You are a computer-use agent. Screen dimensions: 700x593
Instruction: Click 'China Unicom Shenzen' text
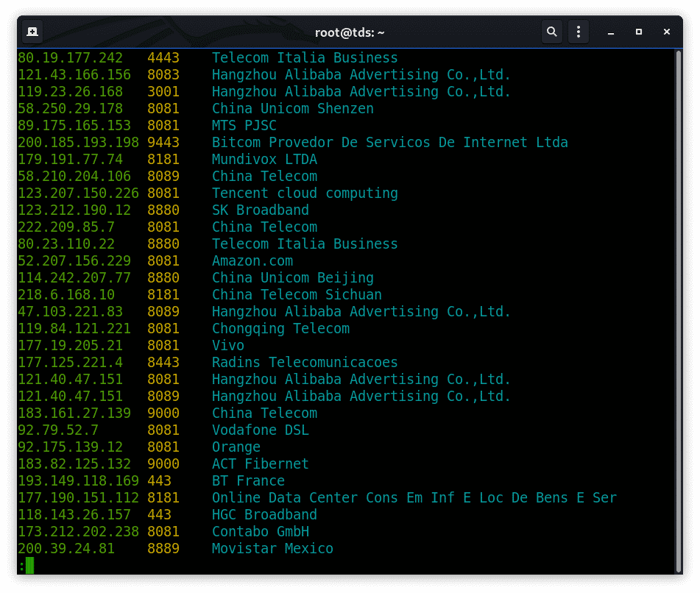click(293, 109)
